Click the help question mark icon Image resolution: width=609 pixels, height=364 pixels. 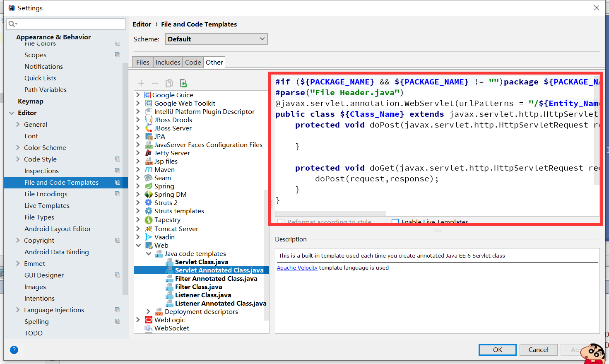pyautogui.click(x=14, y=350)
